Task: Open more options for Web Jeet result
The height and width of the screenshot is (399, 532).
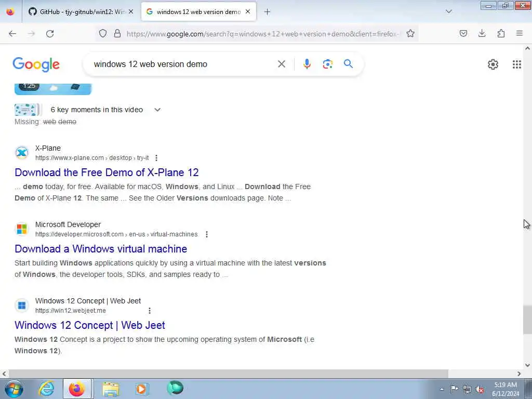Action: (150, 311)
